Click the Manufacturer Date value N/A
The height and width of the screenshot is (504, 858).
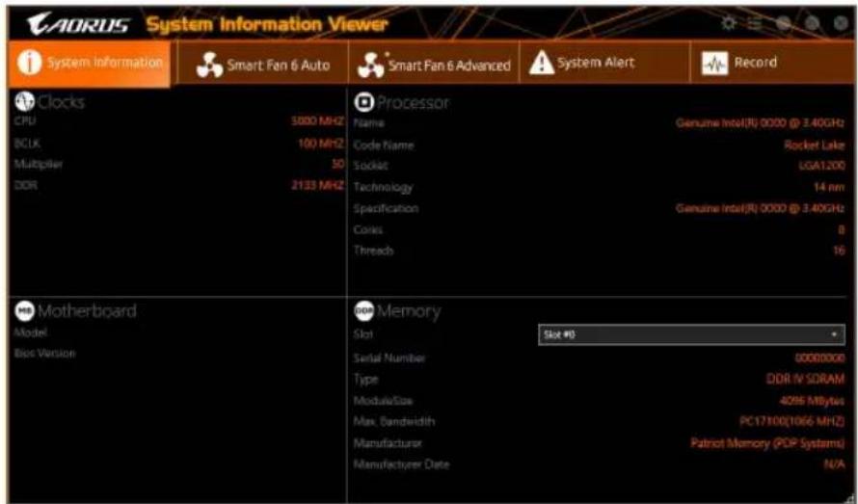[x=835, y=464]
